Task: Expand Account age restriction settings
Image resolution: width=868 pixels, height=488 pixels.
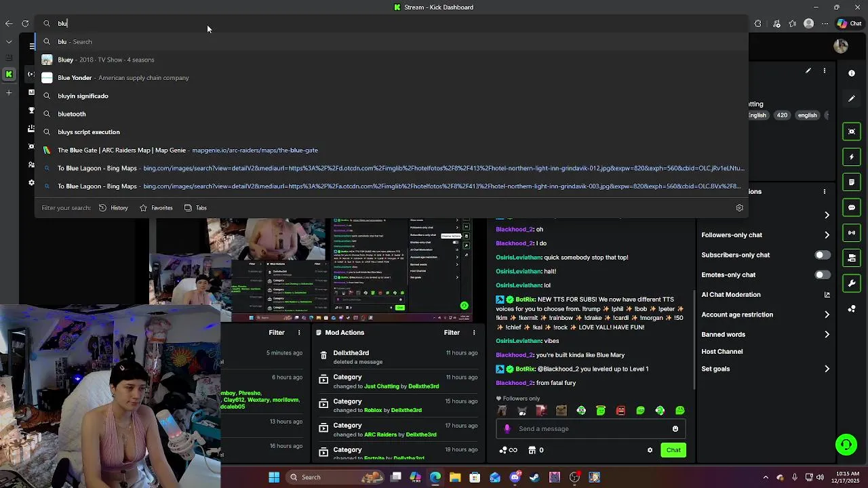Action: tap(827, 314)
